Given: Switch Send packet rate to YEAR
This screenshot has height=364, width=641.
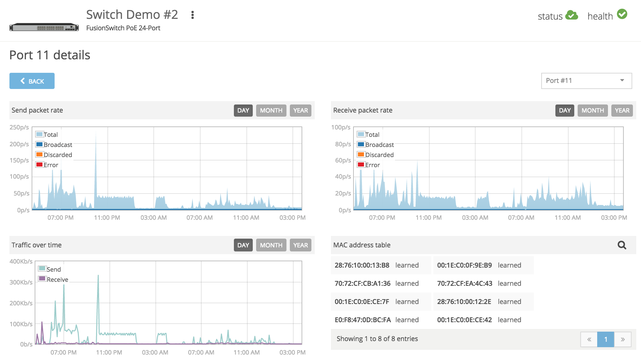Looking at the screenshot, I should pyautogui.click(x=301, y=111).
